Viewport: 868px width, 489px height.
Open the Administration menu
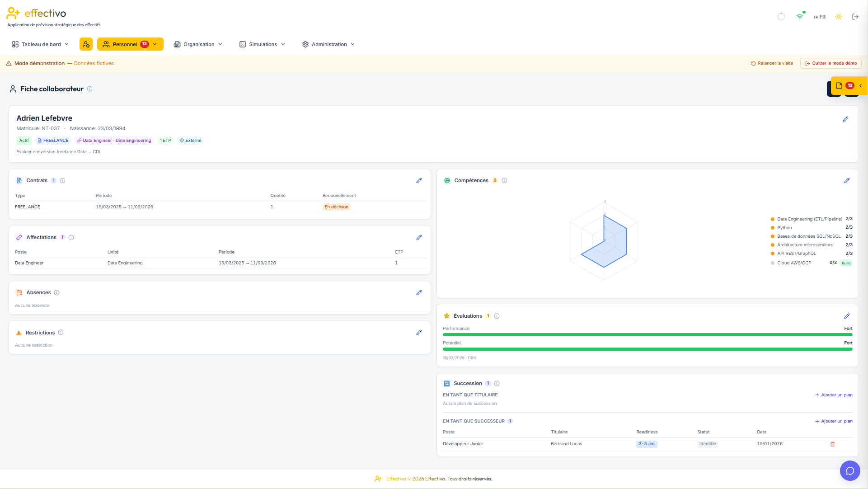click(x=328, y=44)
